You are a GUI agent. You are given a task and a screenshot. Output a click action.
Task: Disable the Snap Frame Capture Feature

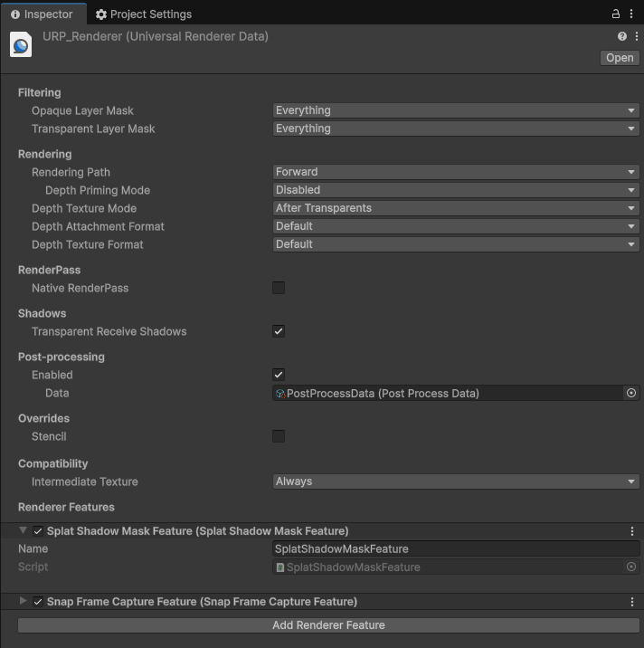(38, 602)
